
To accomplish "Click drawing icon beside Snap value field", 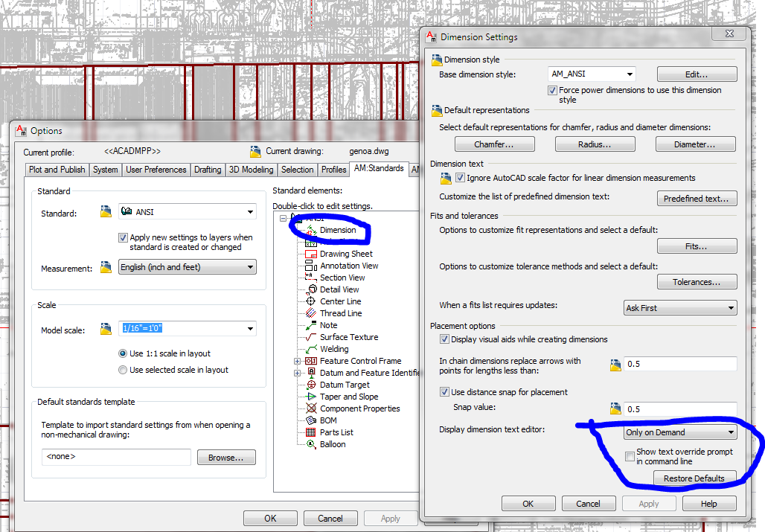I will tap(615, 408).
